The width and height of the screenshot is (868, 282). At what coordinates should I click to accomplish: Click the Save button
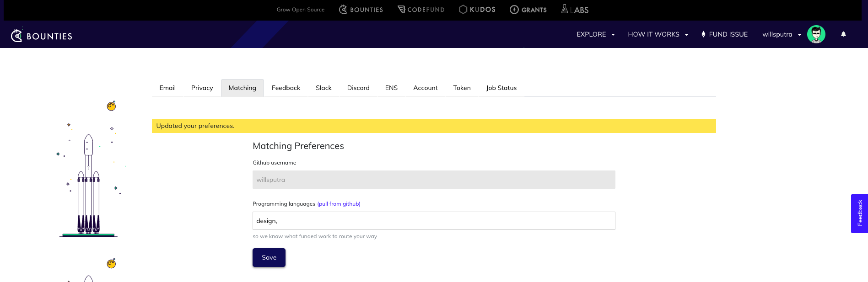269,257
